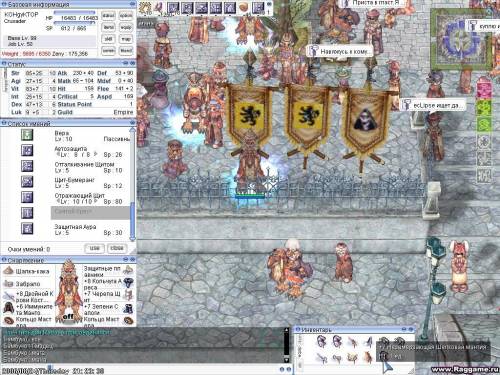Click the close button in skill list

[x=117, y=248]
